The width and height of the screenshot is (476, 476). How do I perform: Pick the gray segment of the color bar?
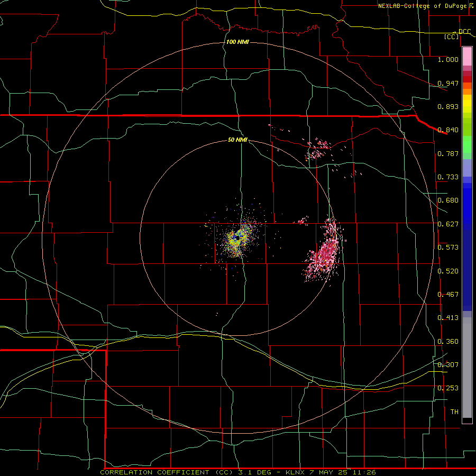(467, 368)
